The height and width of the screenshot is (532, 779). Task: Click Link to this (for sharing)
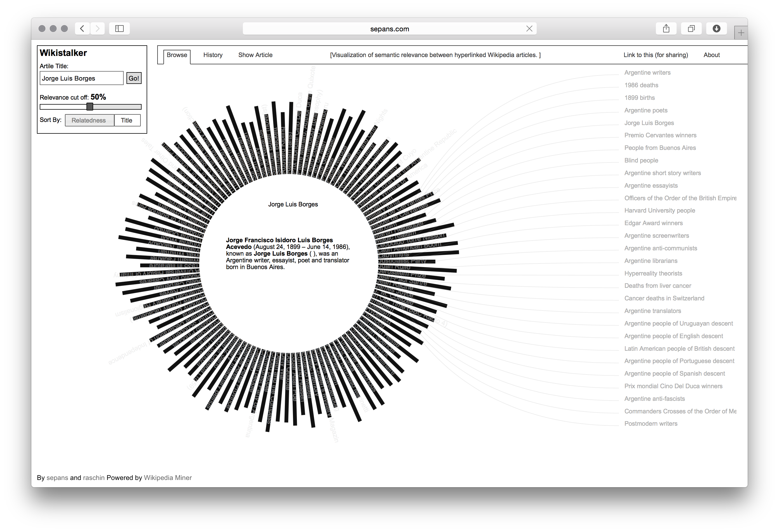[x=655, y=55]
